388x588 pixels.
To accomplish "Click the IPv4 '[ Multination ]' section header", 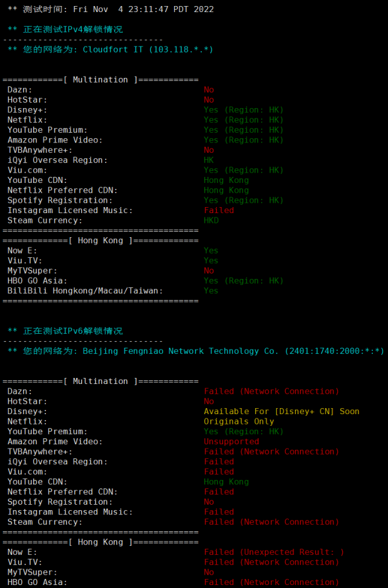I will point(100,80).
